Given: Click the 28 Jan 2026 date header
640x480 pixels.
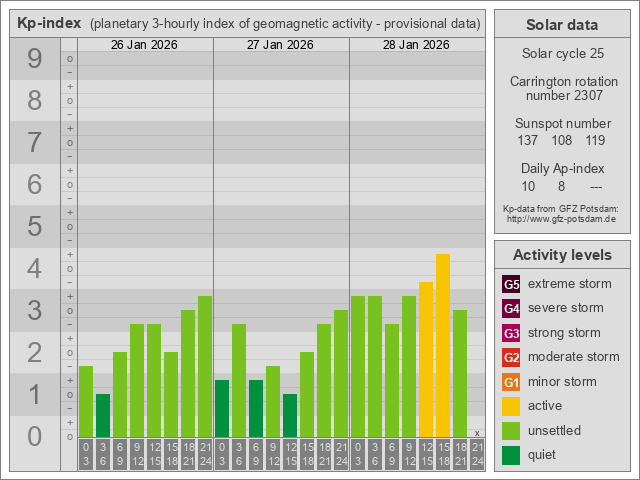Looking at the screenshot, I should click(x=416, y=45).
